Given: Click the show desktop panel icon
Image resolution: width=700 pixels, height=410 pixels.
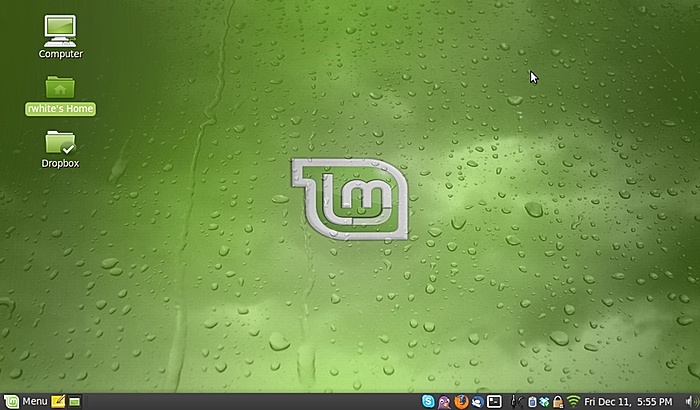Looking at the screenshot, I should pos(75,402).
